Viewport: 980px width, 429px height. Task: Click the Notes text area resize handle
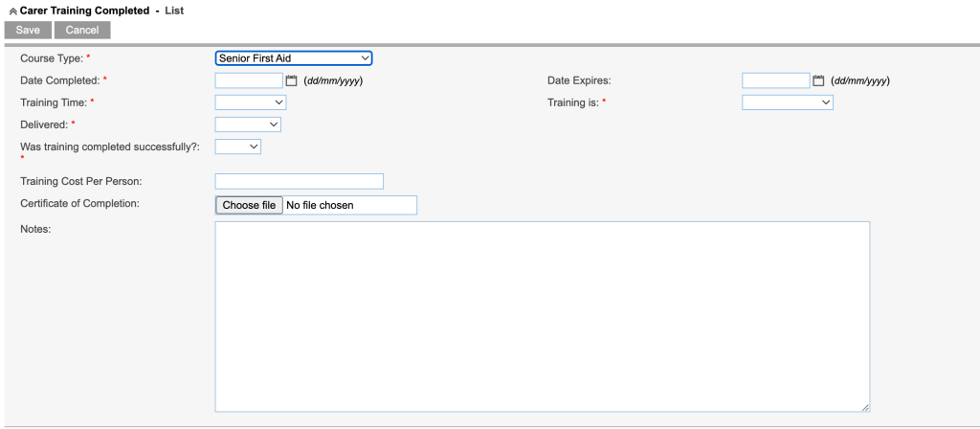(x=865, y=408)
